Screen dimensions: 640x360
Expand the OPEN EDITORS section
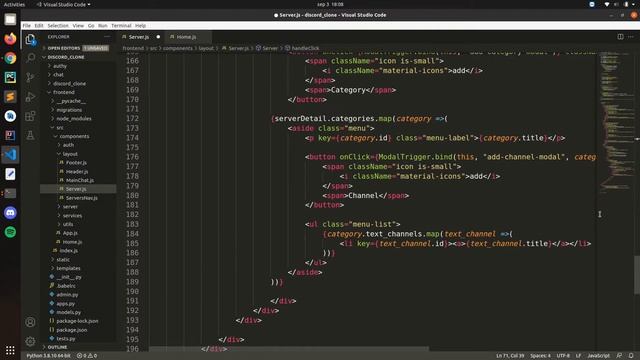(64, 48)
